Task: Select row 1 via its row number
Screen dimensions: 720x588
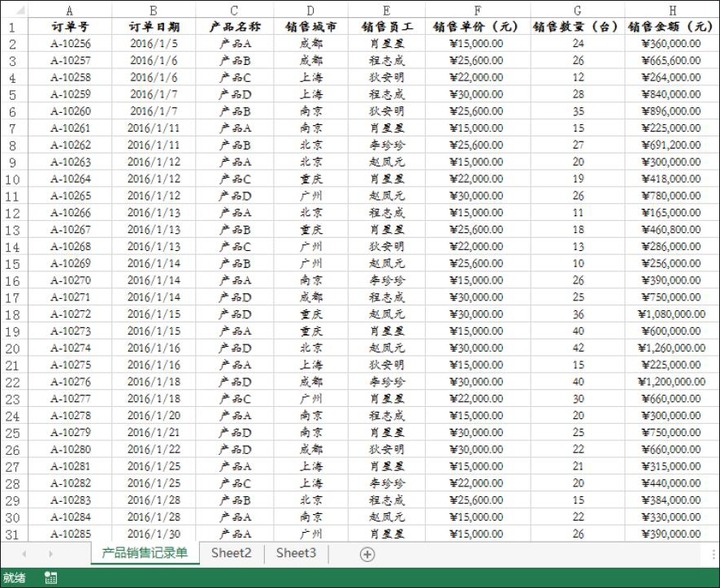Action: pos(12,27)
